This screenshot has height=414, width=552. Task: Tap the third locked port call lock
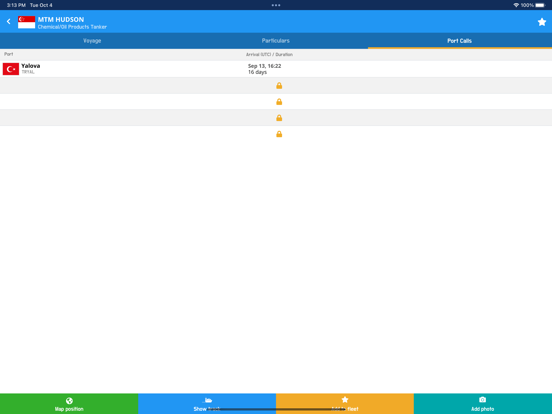click(279, 118)
